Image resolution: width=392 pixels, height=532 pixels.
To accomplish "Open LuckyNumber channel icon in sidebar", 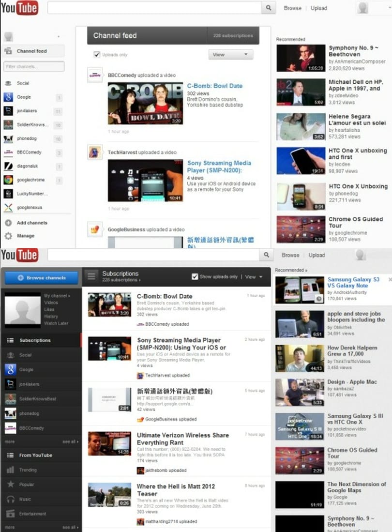I will pos(8,194).
